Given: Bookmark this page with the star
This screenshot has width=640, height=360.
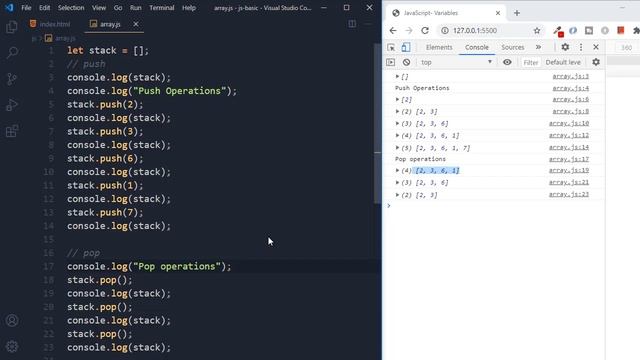Looking at the screenshot, I should pos(537,31).
